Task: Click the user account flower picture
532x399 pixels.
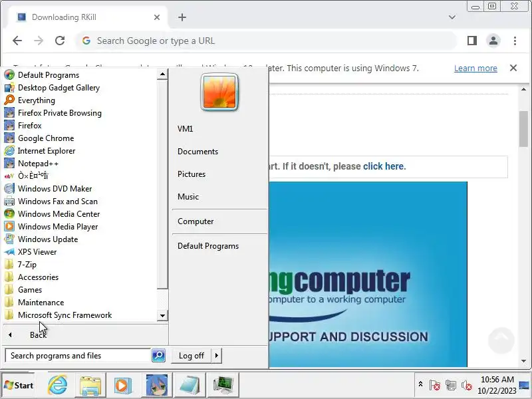Action: pyautogui.click(x=219, y=92)
